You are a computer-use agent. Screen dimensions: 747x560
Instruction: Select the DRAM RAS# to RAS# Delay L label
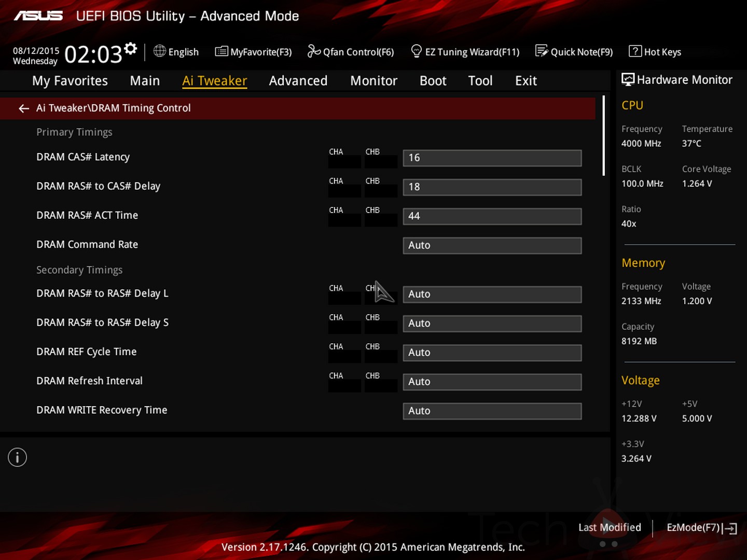point(102,293)
